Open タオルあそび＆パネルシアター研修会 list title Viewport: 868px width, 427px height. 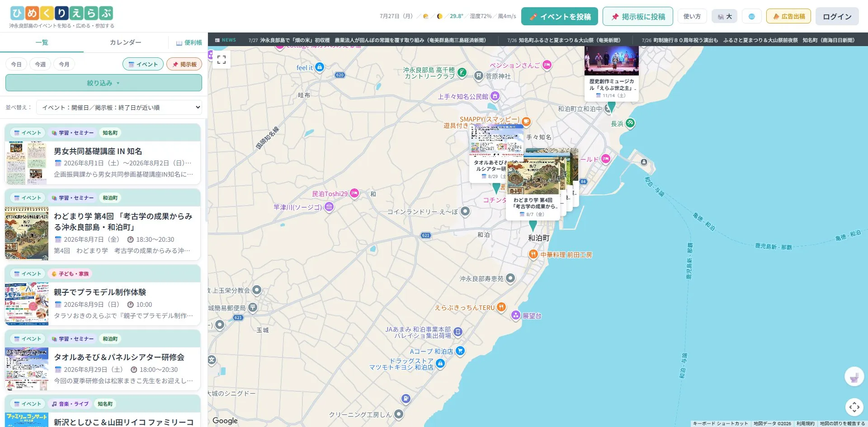tap(119, 357)
